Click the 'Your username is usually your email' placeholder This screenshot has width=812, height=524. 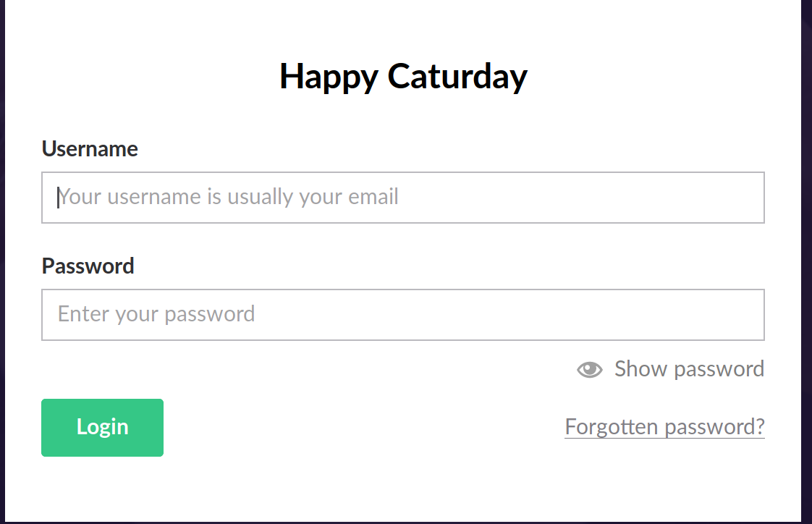click(x=229, y=197)
